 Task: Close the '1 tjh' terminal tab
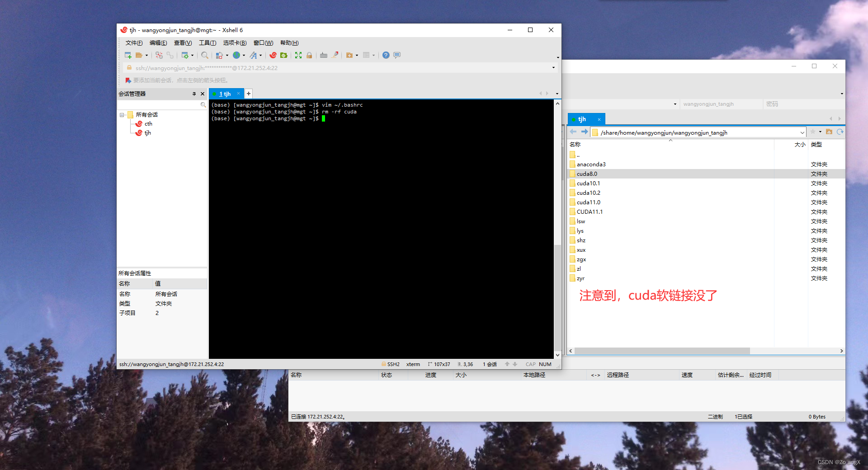(238, 94)
